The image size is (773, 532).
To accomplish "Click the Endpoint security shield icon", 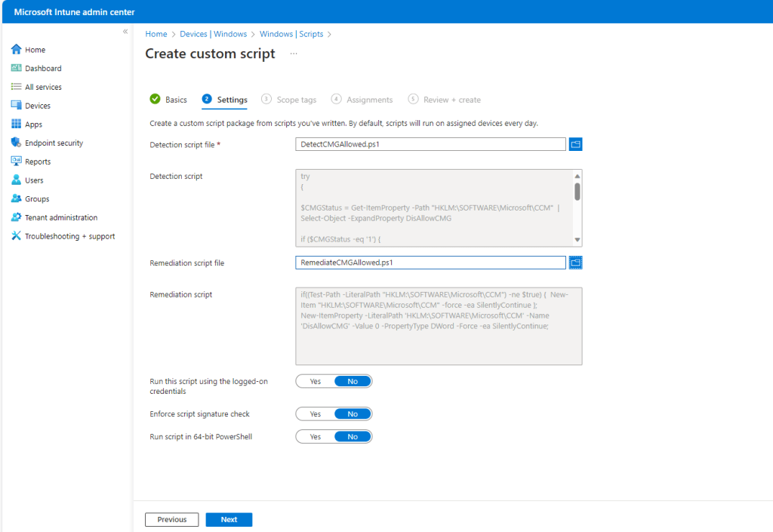I will (16, 143).
